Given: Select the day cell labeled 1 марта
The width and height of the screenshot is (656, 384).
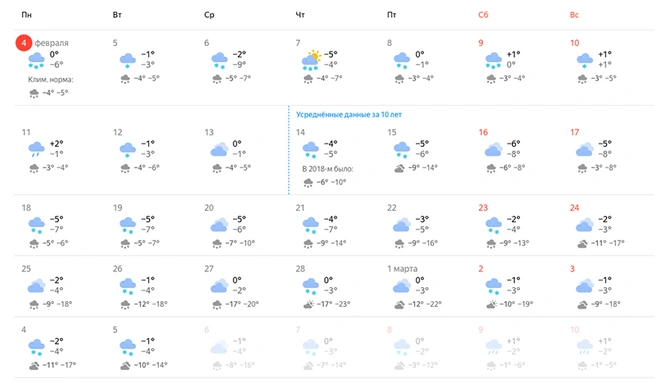Looking at the screenshot, I should pos(428,287).
